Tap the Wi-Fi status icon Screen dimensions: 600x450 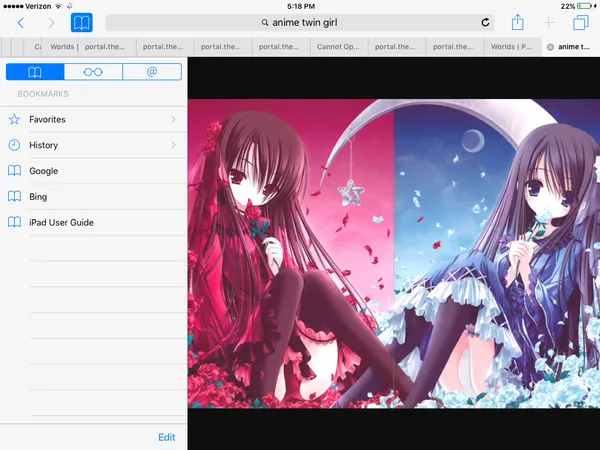[x=59, y=6]
